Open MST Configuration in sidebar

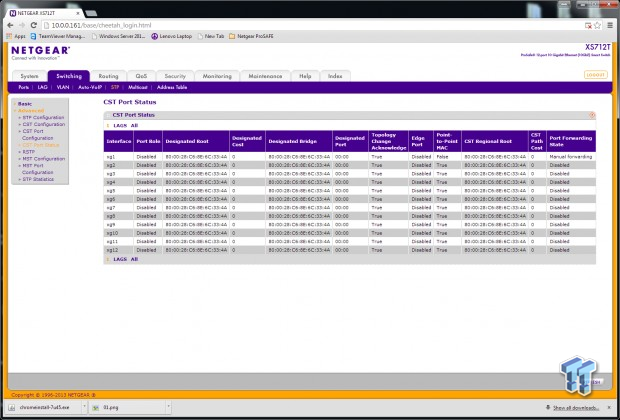point(43,159)
